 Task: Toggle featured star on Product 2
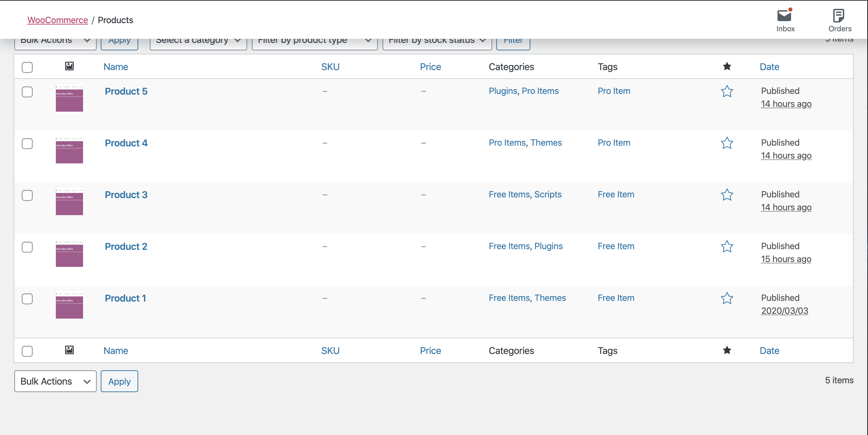pos(727,246)
